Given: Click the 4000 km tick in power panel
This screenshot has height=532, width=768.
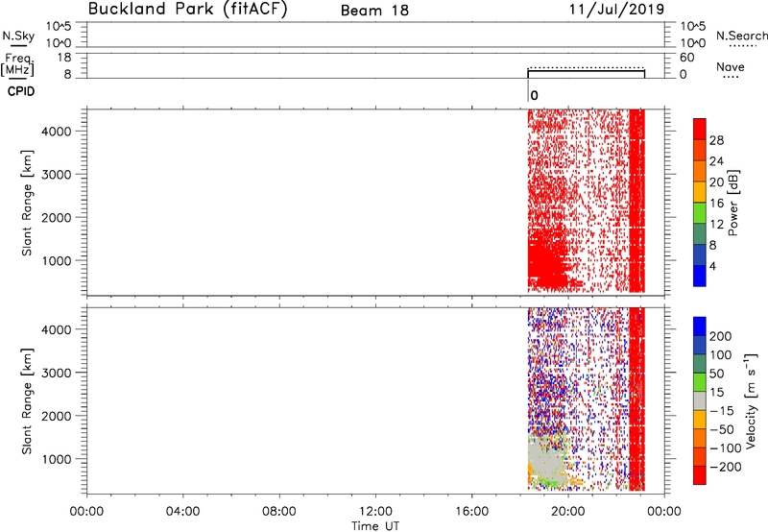Looking at the screenshot, I should (57, 132).
